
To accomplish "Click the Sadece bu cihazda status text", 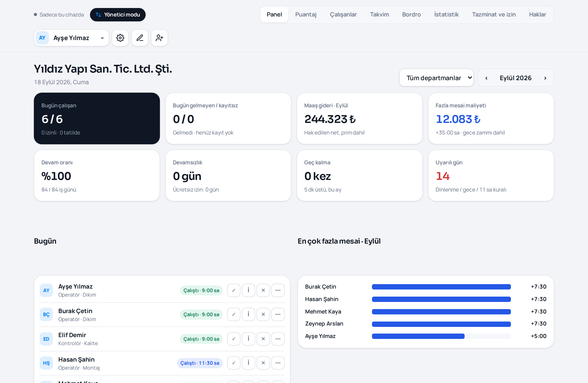I will [x=61, y=14].
